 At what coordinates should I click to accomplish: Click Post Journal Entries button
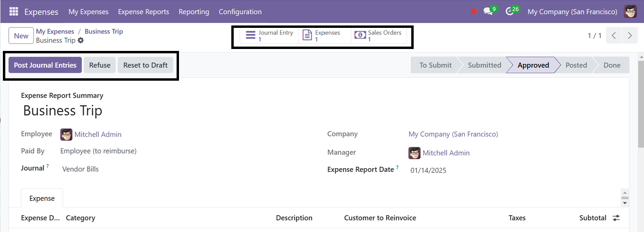pos(45,65)
